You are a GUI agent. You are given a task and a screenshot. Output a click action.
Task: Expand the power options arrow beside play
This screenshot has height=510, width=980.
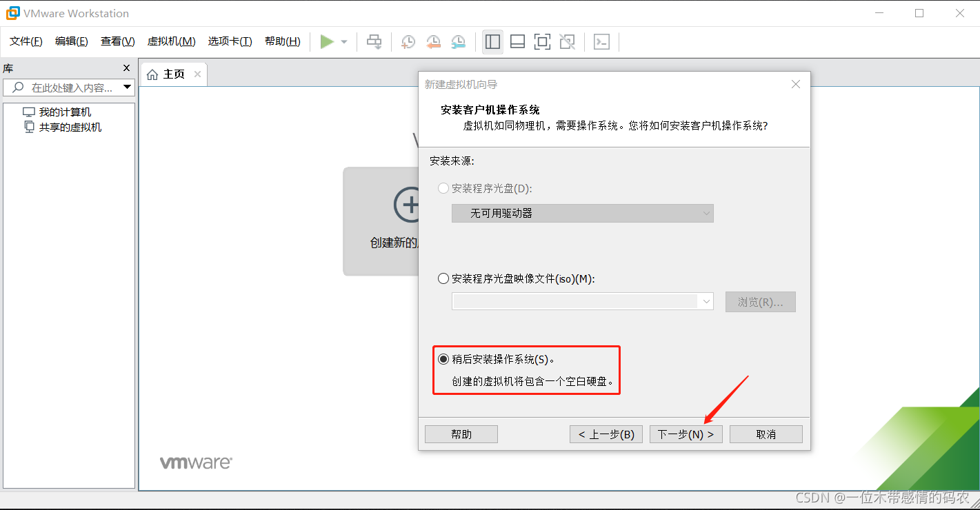pyautogui.click(x=344, y=42)
